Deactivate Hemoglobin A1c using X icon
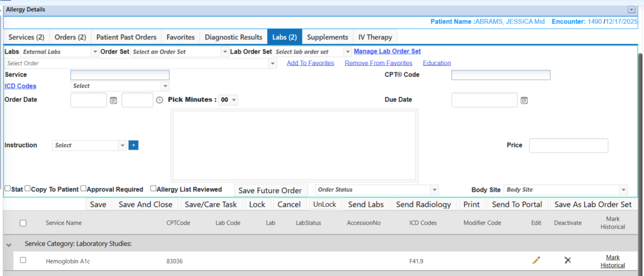Viewport: 644px width, 276px height. tap(567, 260)
